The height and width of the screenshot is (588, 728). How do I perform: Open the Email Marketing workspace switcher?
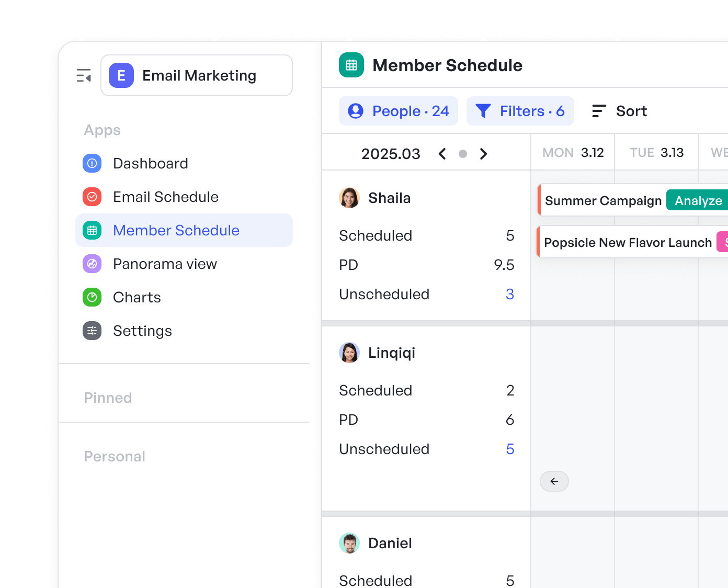click(197, 75)
